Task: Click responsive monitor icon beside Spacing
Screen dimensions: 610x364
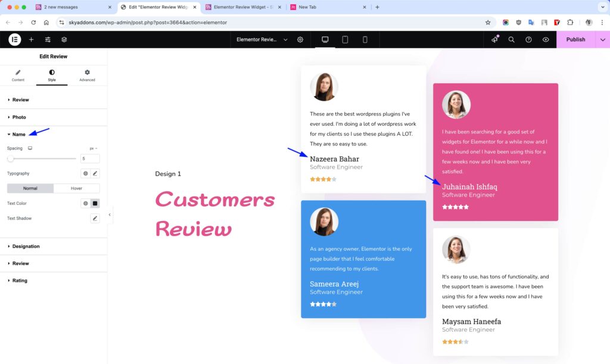Action: pyautogui.click(x=30, y=148)
